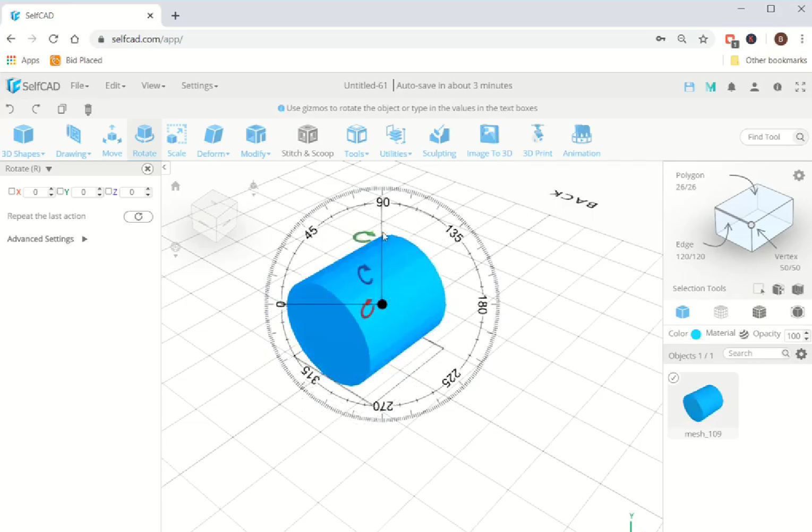Bookmark this page with the star icon
Screen dimensions: 812x532
click(x=703, y=39)
